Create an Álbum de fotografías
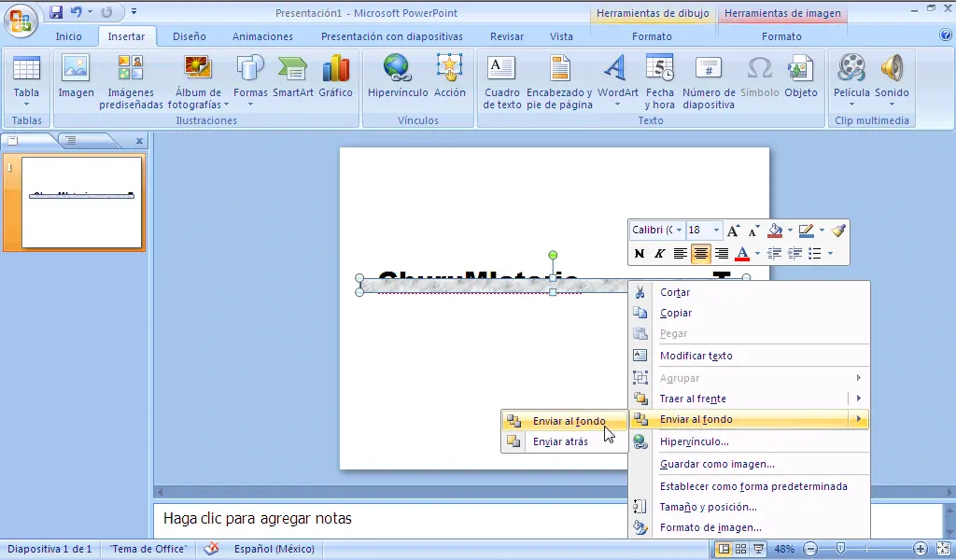 click(198, 82)
